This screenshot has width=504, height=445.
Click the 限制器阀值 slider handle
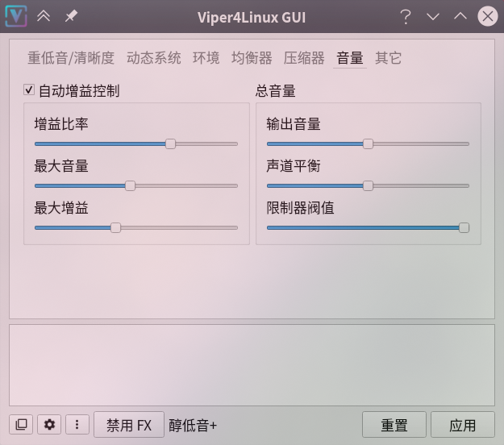(464, 228)
